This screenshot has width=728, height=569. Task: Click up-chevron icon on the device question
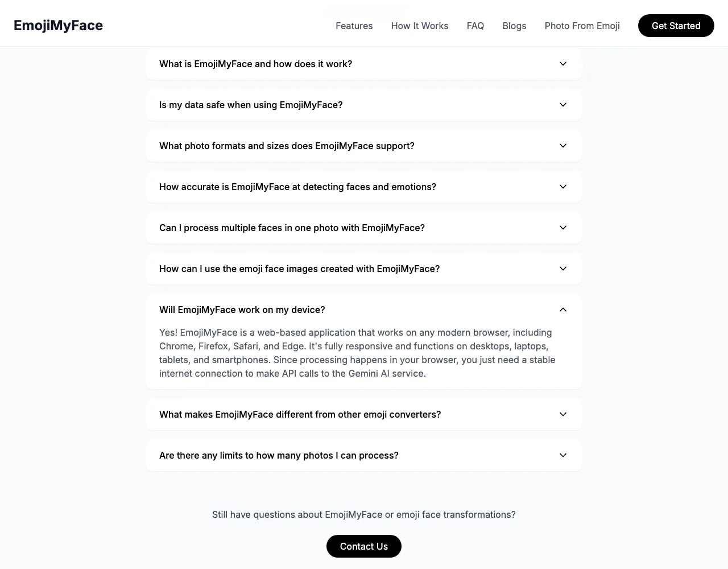(x=563, y=310)
